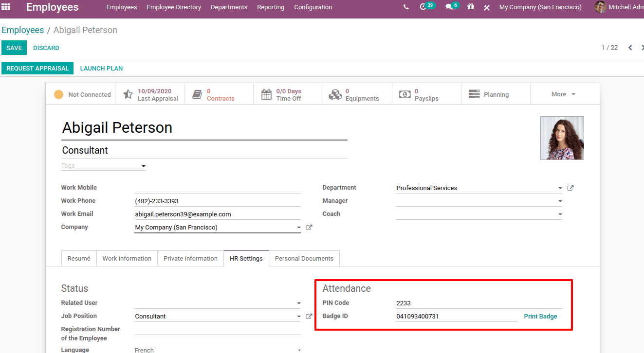Open the Department dropdown arrow
Viewport: 644px width, 353px height.
(560, 188)
